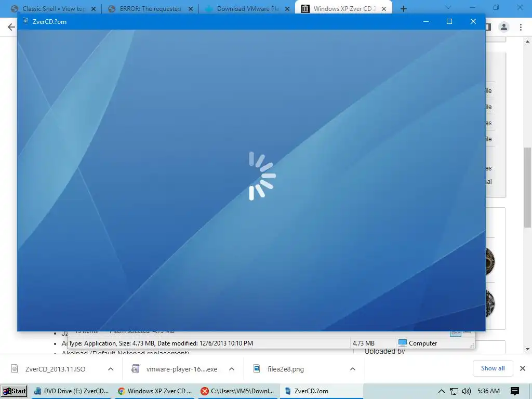This screenshot has width=532, height=399.
Task: Click Show all downloads
Action: click(x=493, y=368)
